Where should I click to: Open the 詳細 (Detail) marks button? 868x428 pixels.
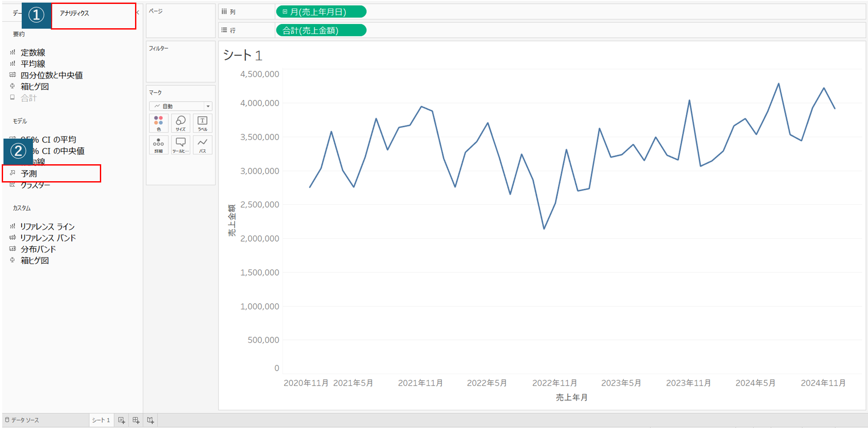[158, 145]
